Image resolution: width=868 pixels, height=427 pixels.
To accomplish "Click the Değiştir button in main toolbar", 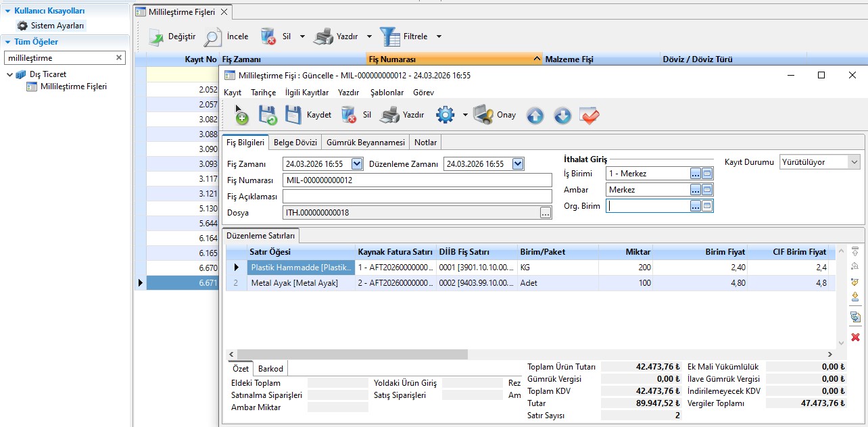I will pos(172,36).
